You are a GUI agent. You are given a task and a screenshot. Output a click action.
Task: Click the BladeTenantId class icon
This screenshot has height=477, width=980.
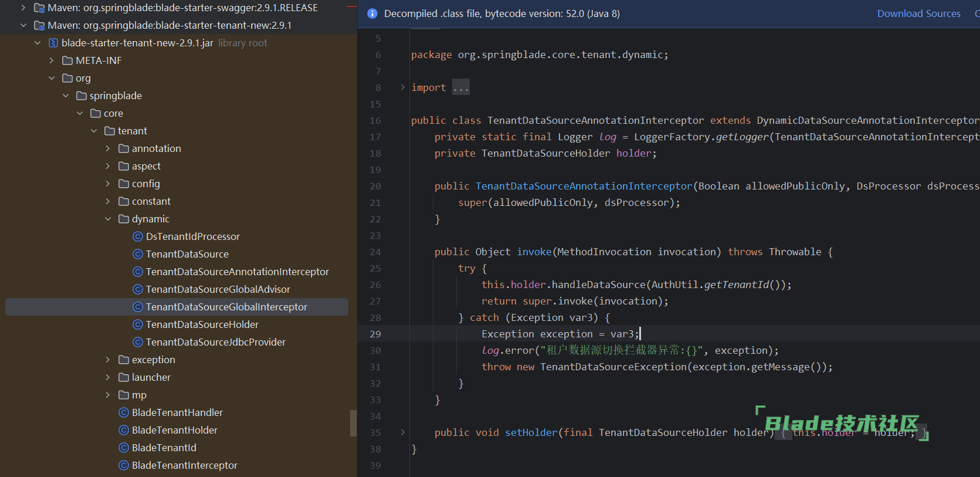tap(124, 448)
